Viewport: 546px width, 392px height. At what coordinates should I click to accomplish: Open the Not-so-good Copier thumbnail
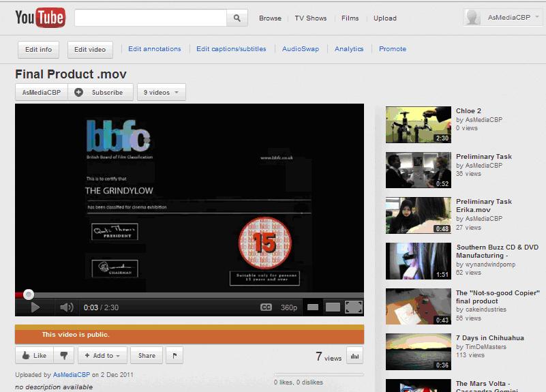[419, 306]
